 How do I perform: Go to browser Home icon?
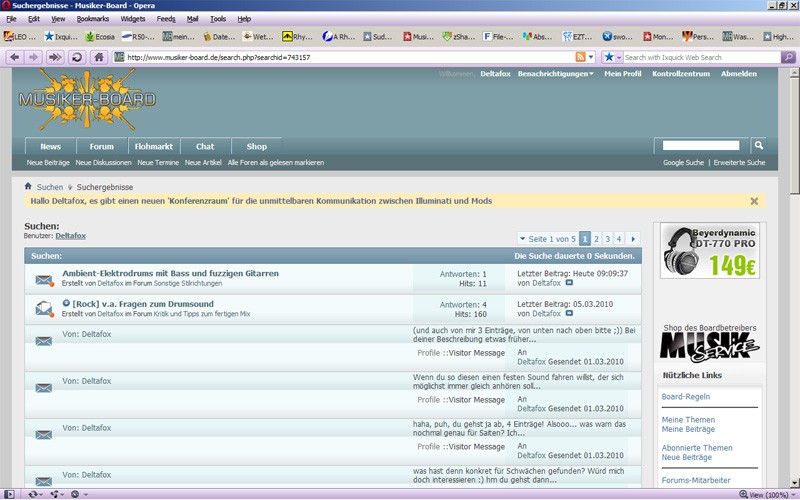pos(98,57)
